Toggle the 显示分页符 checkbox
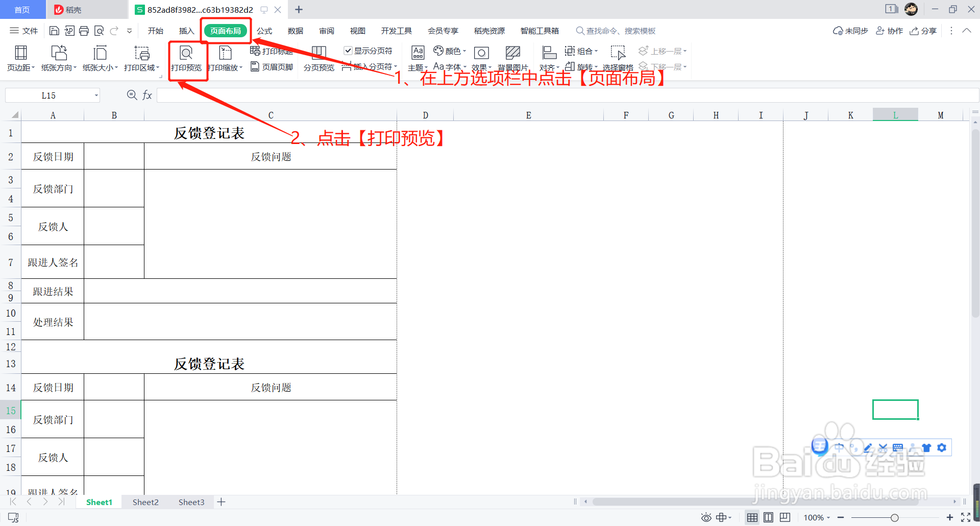 coord(349,51)
